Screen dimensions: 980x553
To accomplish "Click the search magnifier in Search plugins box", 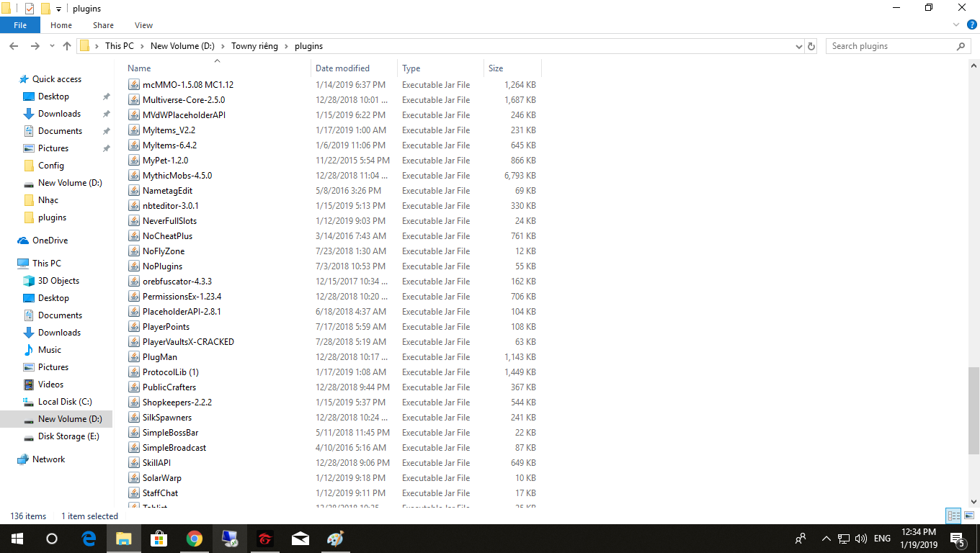I will click(961, 45).
